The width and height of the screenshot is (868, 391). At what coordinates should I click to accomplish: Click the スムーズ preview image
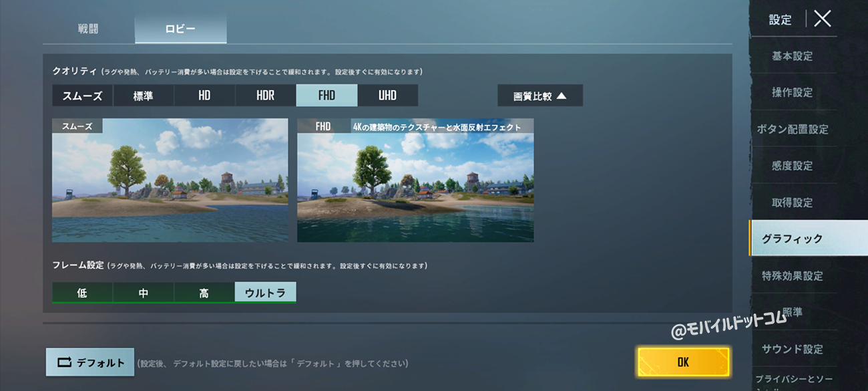(x=170, y=180)
